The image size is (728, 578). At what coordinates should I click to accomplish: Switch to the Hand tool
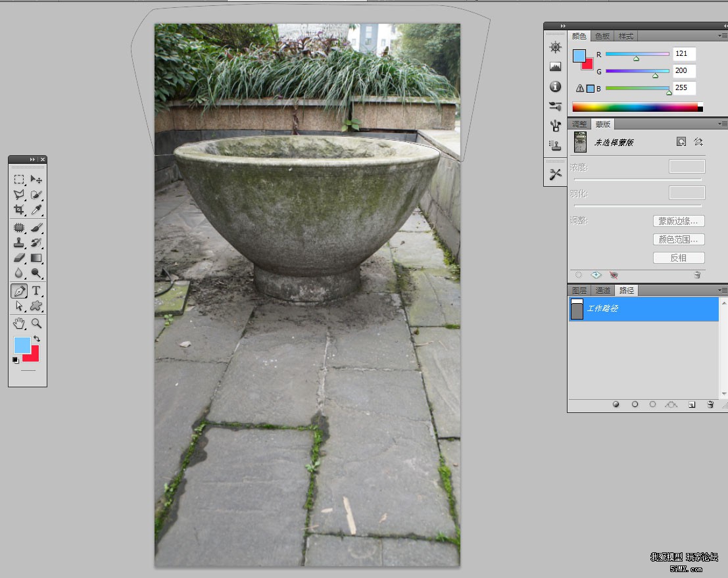pos(18,323)
